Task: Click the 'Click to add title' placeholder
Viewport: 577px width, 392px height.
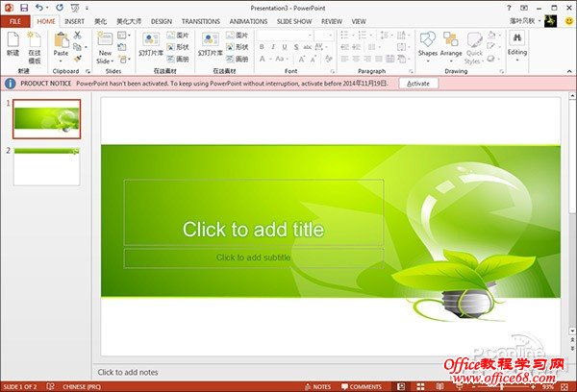Action: (x=254, y=212)
